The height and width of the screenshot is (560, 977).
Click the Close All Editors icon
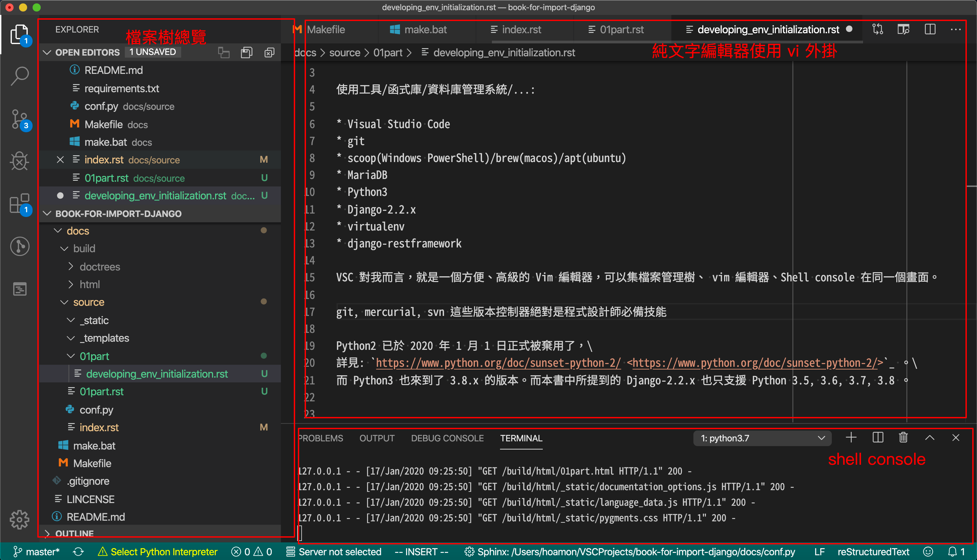269,52
